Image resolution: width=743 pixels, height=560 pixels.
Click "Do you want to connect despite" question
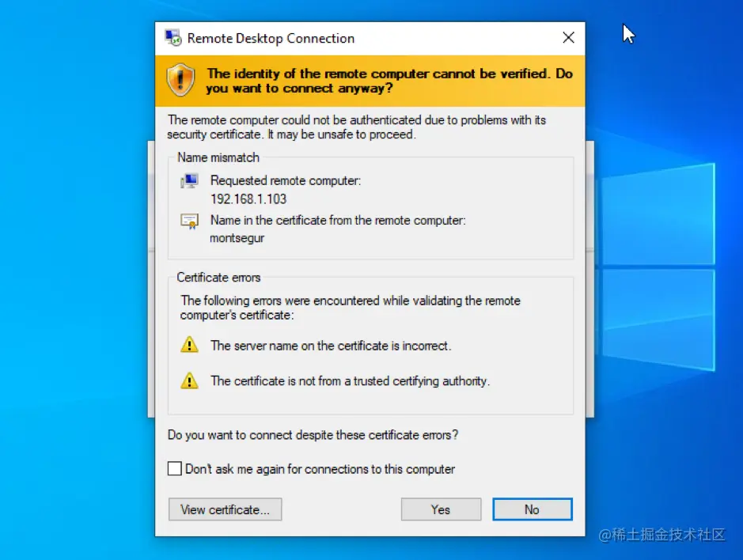(313, 435)
